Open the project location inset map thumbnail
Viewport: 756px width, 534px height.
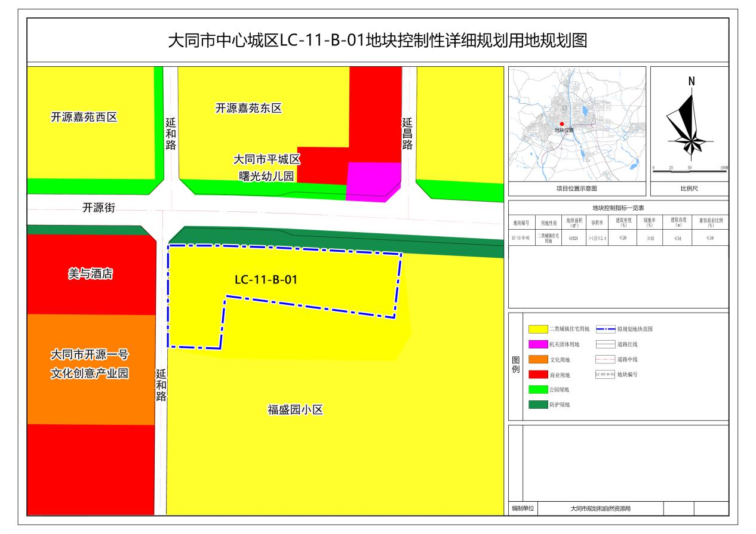pos(576,124)
